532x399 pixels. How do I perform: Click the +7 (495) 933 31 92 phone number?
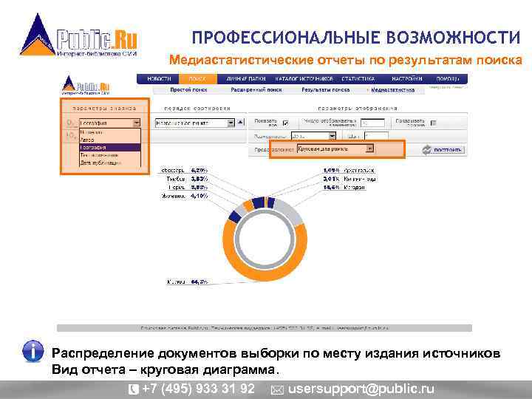tap(198, 389)
